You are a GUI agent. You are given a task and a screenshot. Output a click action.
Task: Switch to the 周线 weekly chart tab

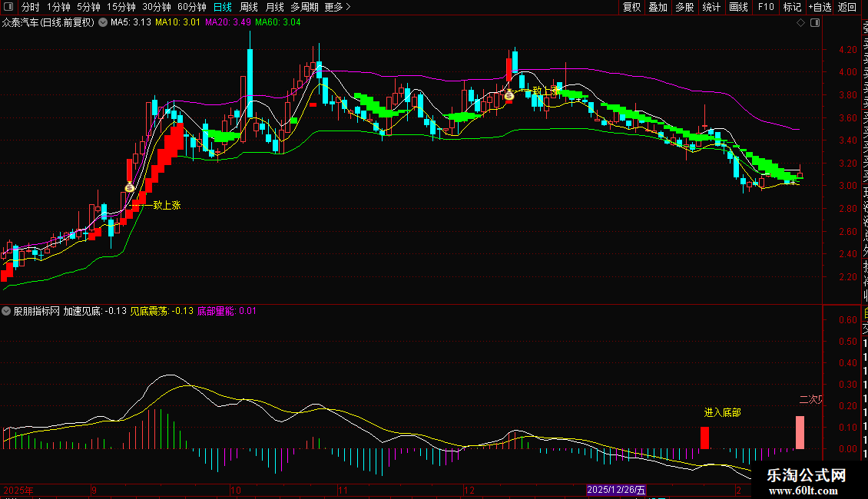250,7
